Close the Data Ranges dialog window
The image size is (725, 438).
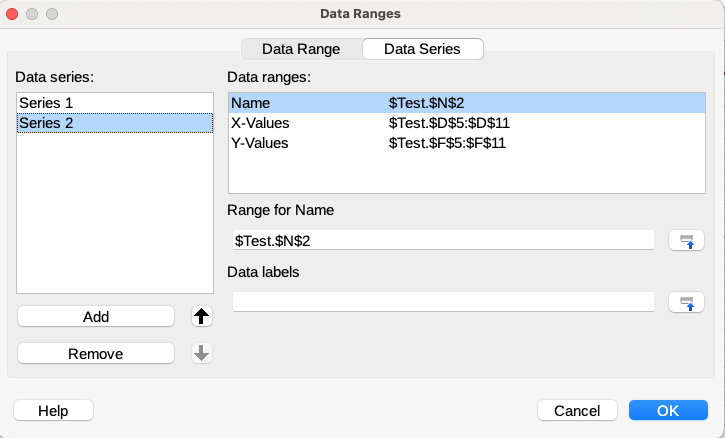(x=13, y=14)
